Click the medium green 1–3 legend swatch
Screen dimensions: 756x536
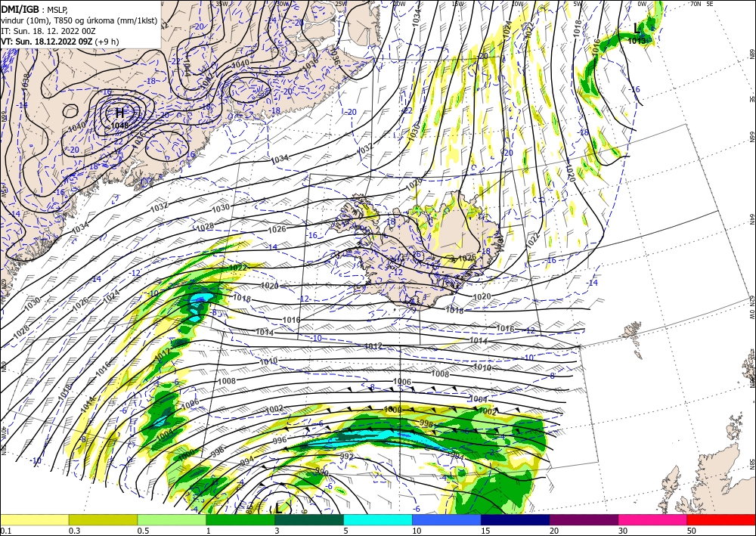pyautogui.click(x=240, y=519)
